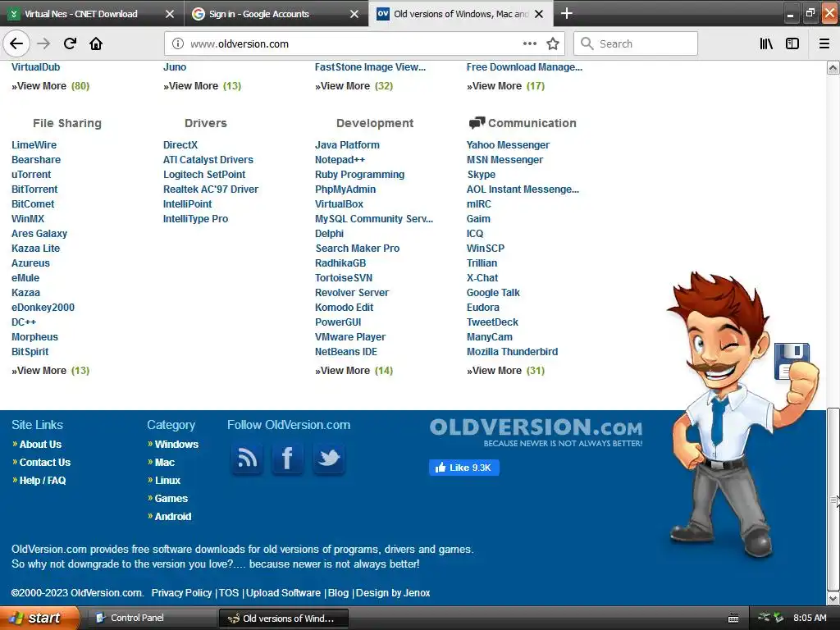Open the Library icon in toolbar
The height and width of the screenshot is (630, 840).
[x=766, y=44]
